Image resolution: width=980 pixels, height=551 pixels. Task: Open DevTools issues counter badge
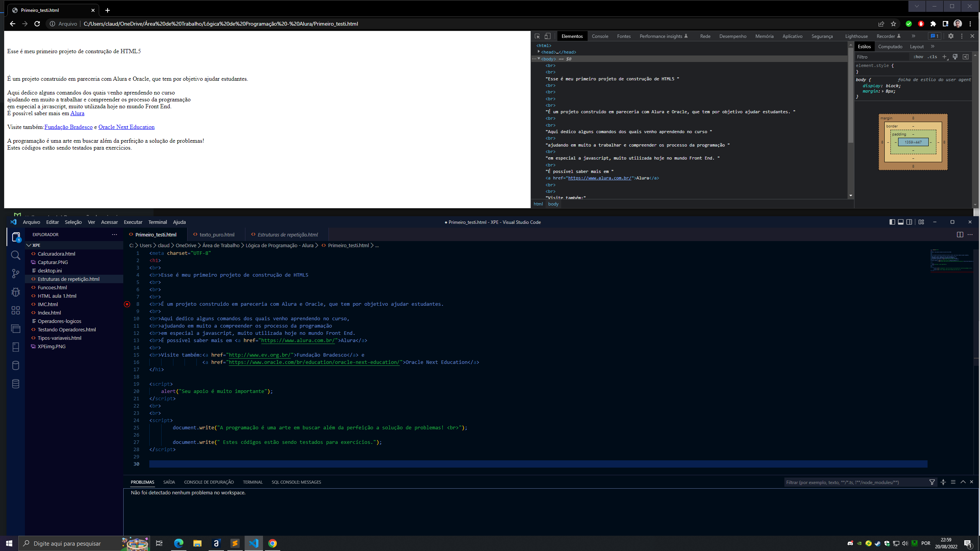[x=934, y=36]
